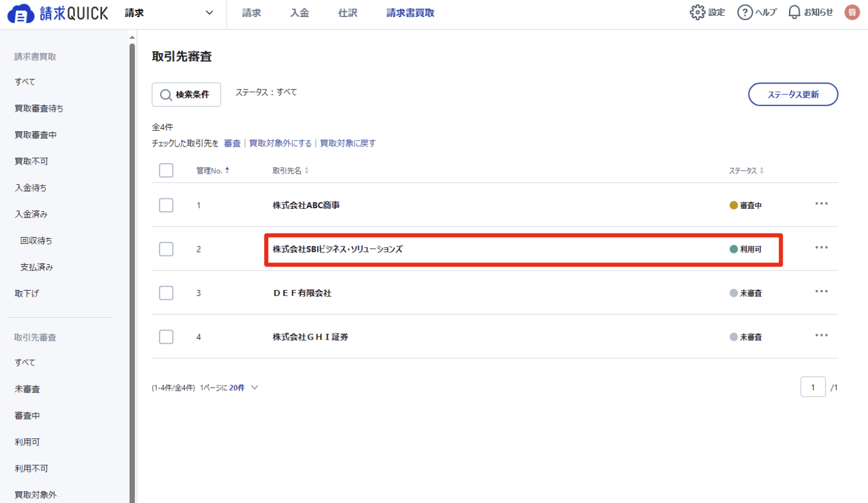
Task: Check the box for 株式会社ABC商事
Action: 166,205
